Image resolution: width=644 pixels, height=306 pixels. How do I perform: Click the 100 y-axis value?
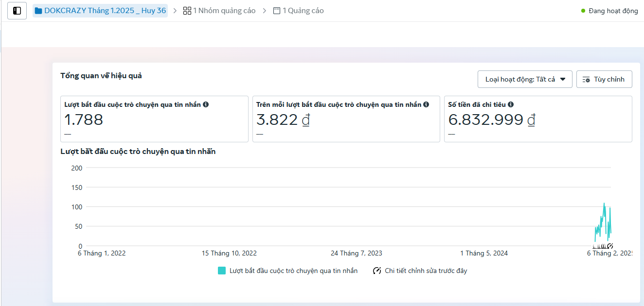(77, 207)
